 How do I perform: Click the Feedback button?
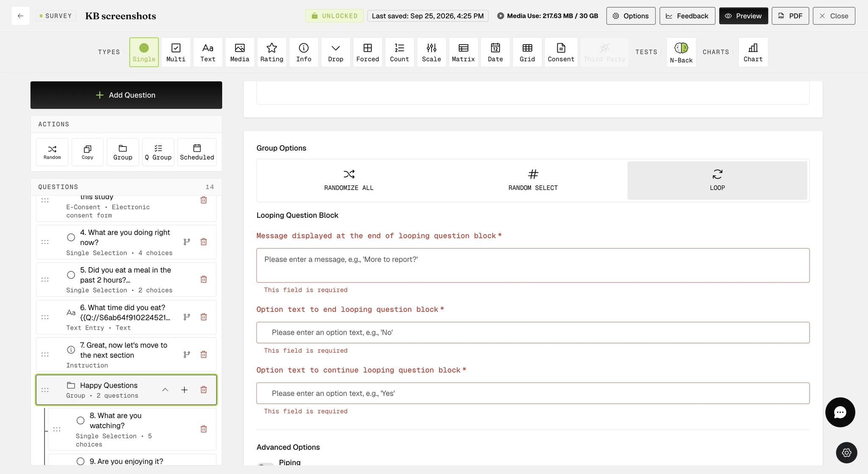pyautogui.click(x=687, y=16)
